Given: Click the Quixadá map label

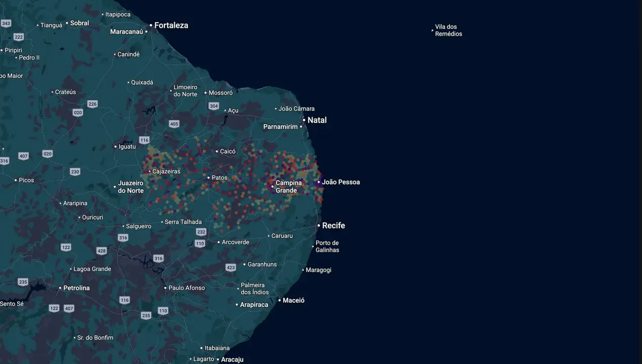Looking at the screenshot, I should click(x=142, y=82).
